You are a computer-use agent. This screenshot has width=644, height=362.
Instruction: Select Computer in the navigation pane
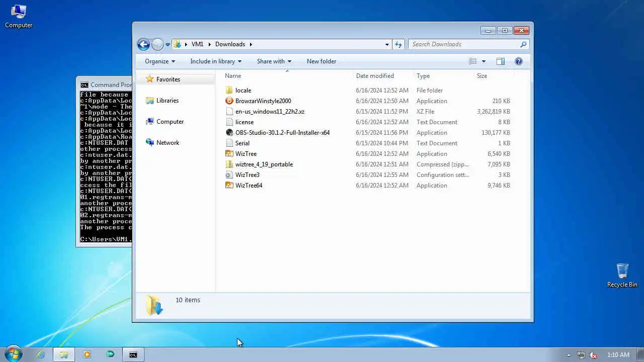pyautogui.click(x=170, y=122)
